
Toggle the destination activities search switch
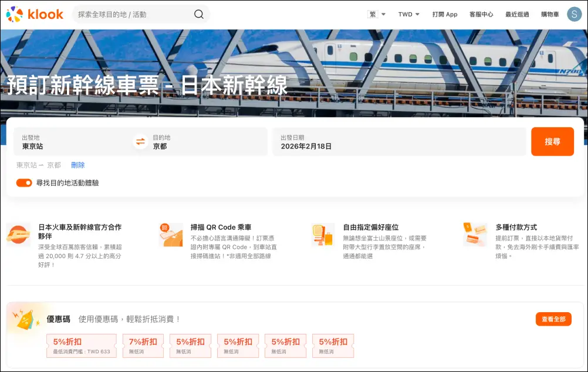tap(24, 183)
